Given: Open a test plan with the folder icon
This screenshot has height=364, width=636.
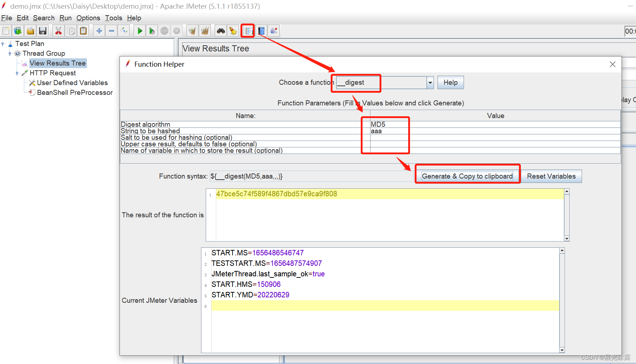Looking at the screenshot, I should (x=30, y=31).
